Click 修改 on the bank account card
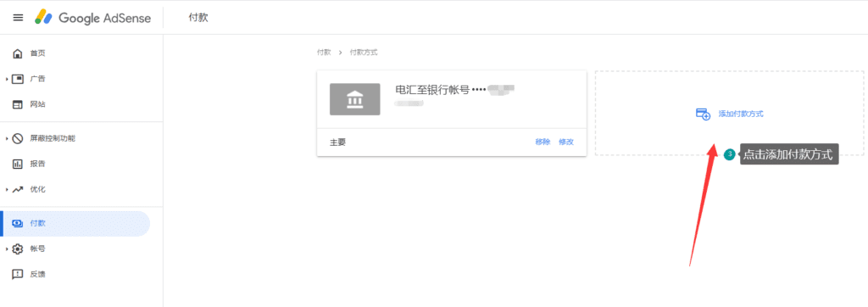The image size is (868, 307). 566,142
